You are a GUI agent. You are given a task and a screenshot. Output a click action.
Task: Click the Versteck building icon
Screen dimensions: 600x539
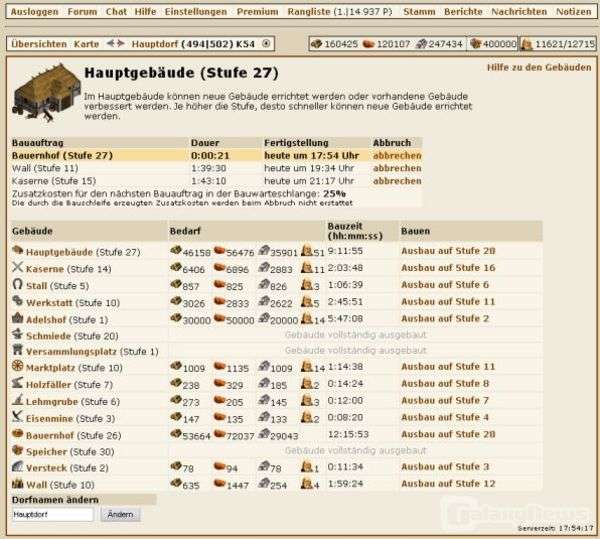tap(17, 467)
